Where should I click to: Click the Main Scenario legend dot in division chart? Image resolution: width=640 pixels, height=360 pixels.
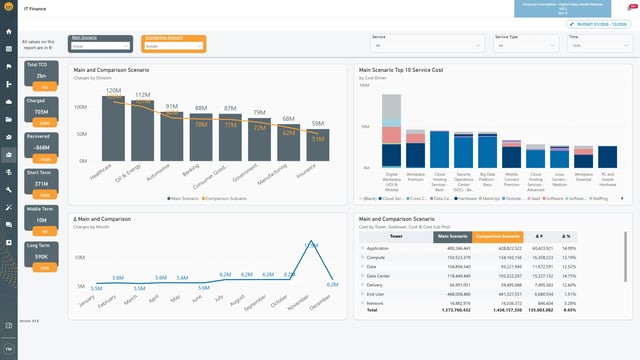(169, 199)
